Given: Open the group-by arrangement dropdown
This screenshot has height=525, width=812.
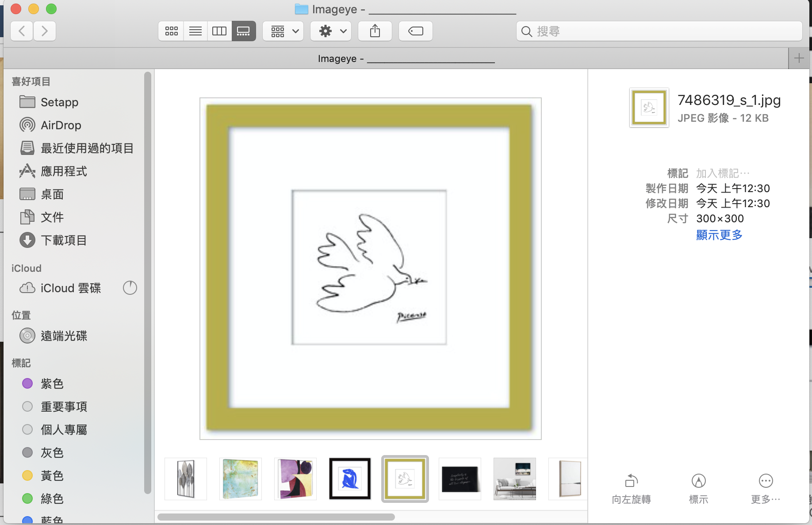Looking at the screenshot, I should [x=283, y=31].
